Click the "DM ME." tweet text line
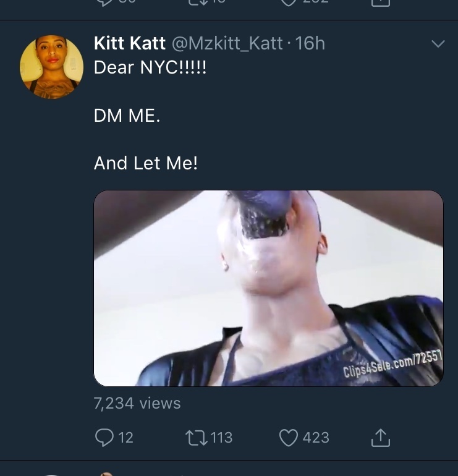The height and width of the screenshot is (476, 458). [x=127, y=116]
